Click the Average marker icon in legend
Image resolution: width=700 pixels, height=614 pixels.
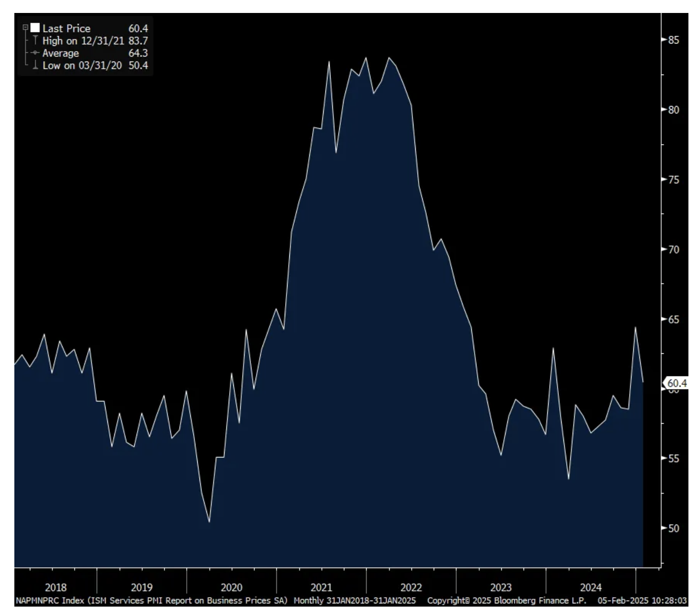point(35,53)
